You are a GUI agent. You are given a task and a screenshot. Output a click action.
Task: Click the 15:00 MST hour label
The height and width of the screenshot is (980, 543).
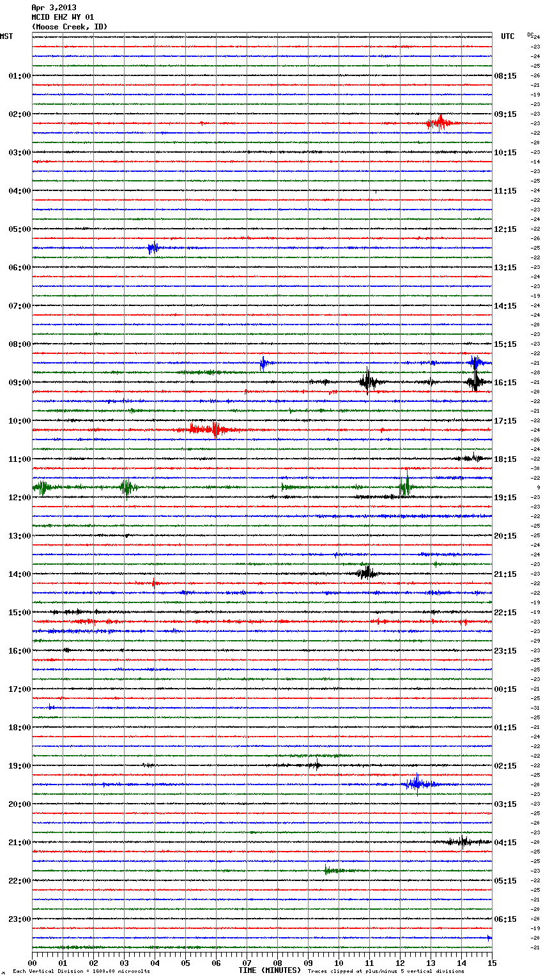pos(19,612)
